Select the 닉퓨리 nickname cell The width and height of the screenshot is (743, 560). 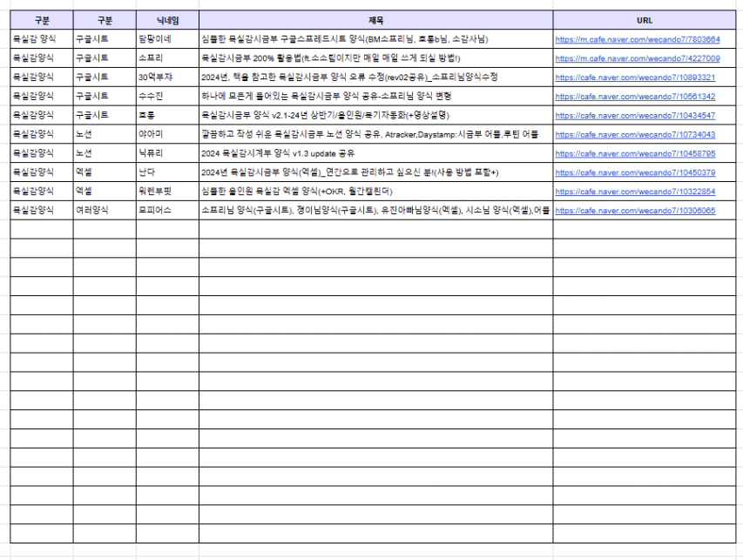(167, 153)
